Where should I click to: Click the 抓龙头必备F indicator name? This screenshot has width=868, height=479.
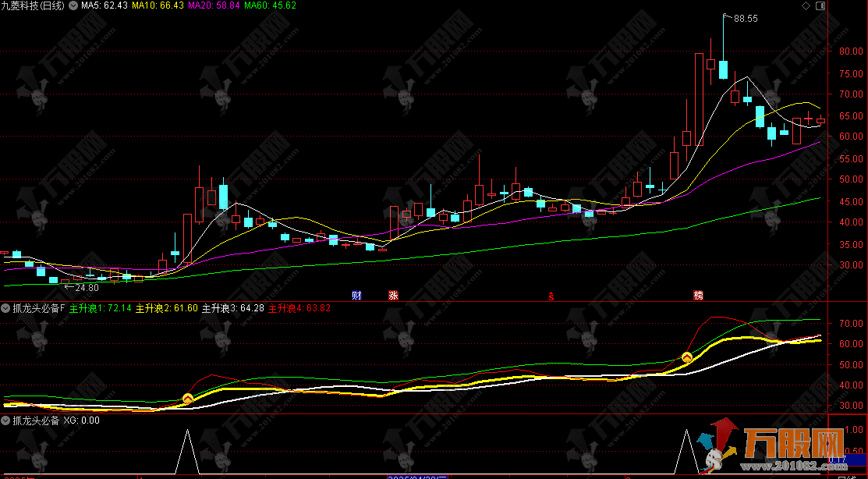pos(39,308)
